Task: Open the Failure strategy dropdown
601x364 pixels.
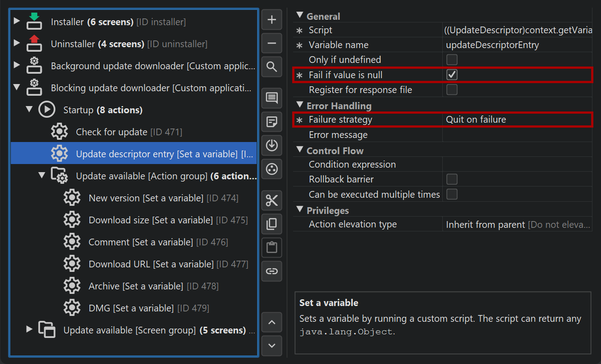Action: [x=517, y=120]
